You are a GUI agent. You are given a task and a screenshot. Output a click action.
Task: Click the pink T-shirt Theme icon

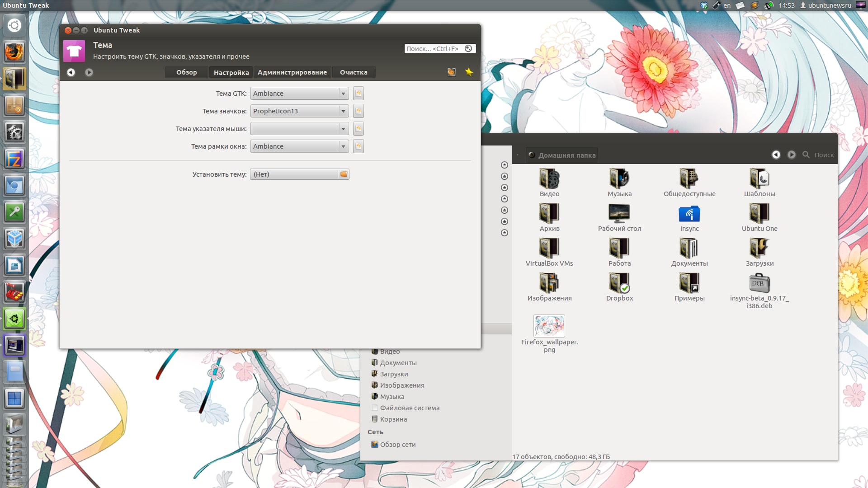click(74, 51)
